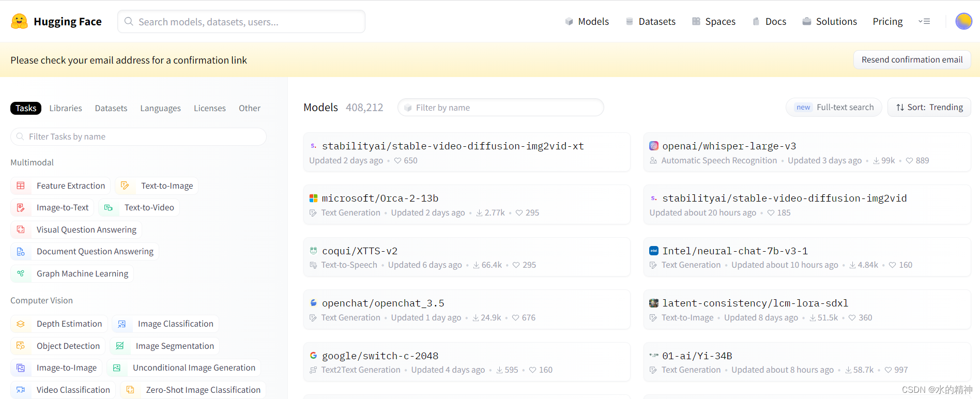Screen dimensions: 980x399
Task: Click the openchat avatar icon
Action: 313,303
